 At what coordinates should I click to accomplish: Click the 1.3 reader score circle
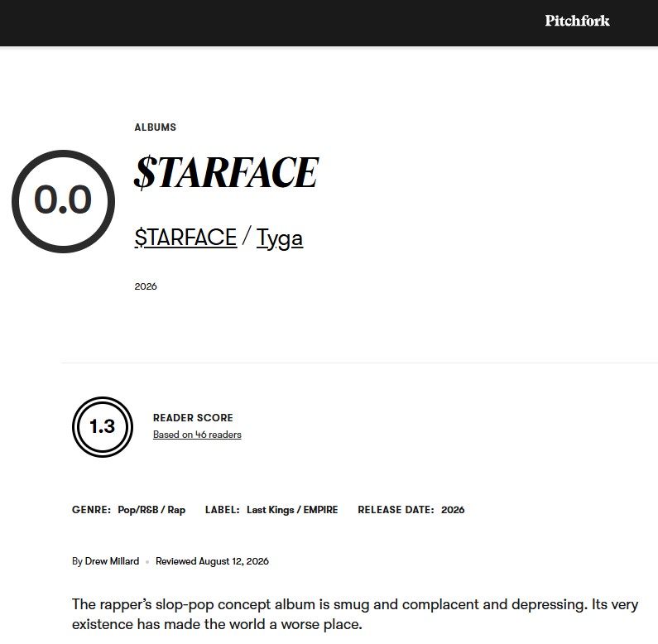coord(103,427)
